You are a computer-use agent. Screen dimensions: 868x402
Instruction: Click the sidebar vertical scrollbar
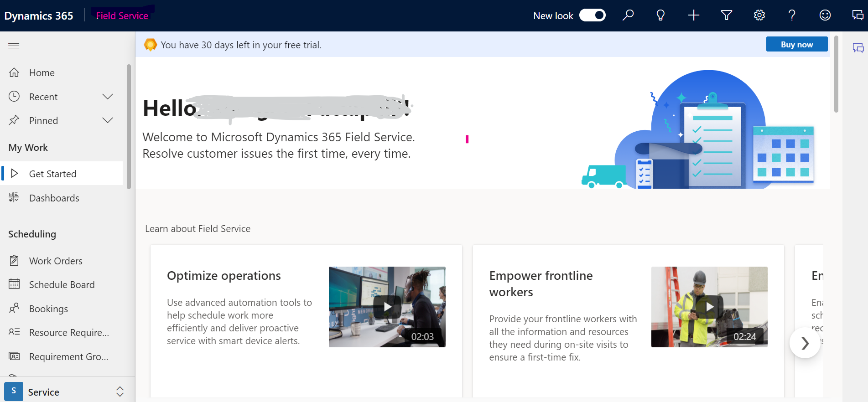129,126
